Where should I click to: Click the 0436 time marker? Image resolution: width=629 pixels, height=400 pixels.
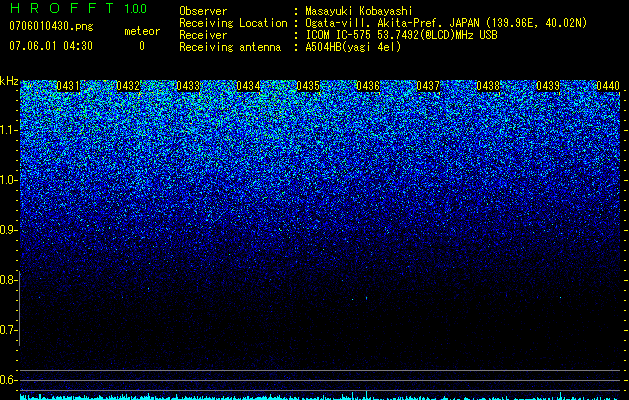tap(368, 86)
